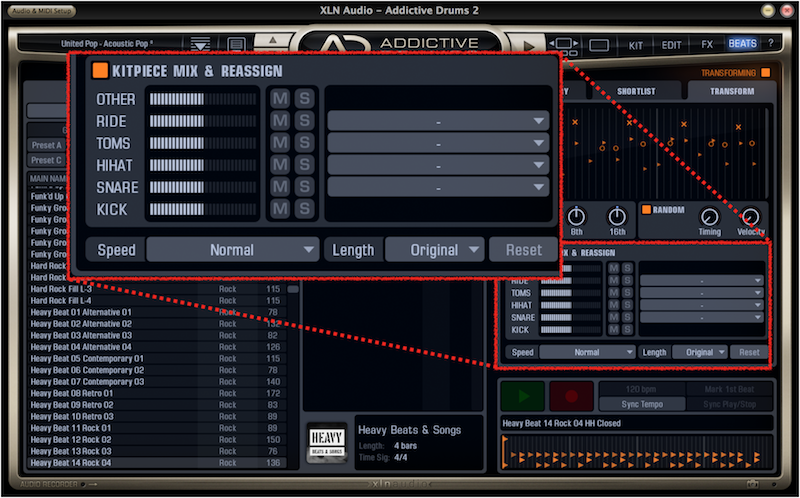Open the help question mark
800x498 pixels.
(x=770, y=44)
